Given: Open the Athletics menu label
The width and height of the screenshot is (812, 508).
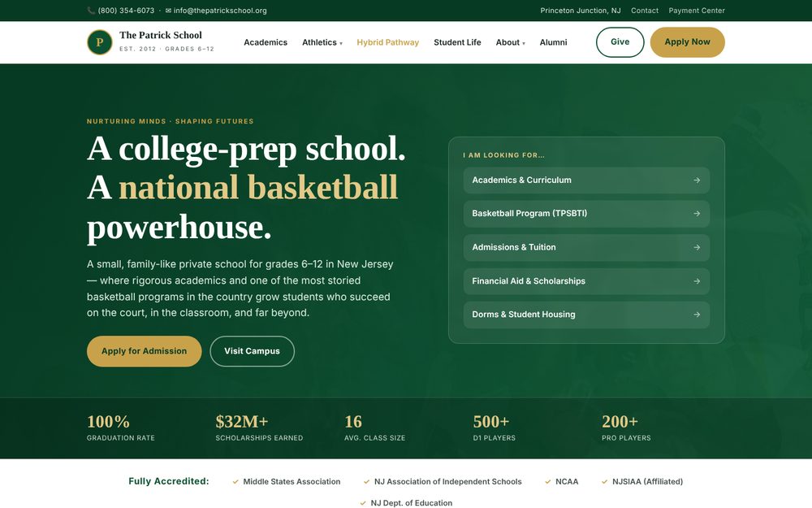Looking at the screenshot, I should [319, 42].
